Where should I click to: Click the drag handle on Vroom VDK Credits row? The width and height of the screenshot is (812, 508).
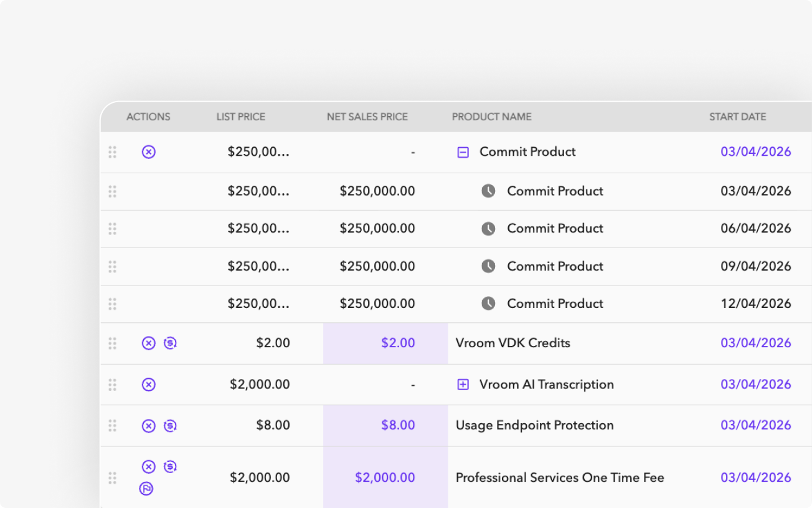point(113,343)
